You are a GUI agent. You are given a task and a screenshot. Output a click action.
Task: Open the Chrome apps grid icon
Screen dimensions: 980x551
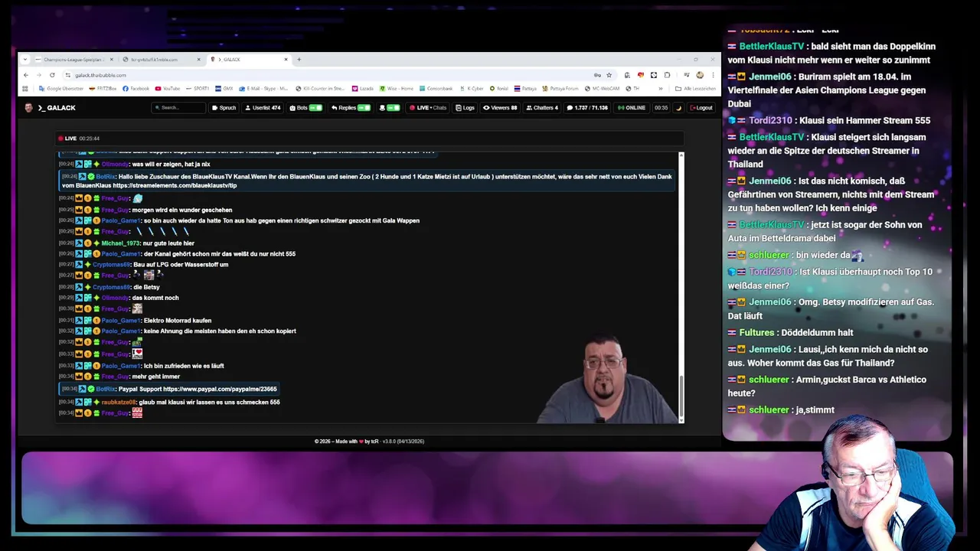27,88
